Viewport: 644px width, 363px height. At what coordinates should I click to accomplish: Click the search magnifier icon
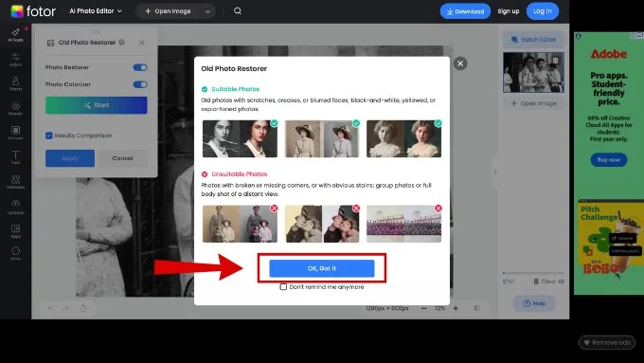[x=238, y=11]
